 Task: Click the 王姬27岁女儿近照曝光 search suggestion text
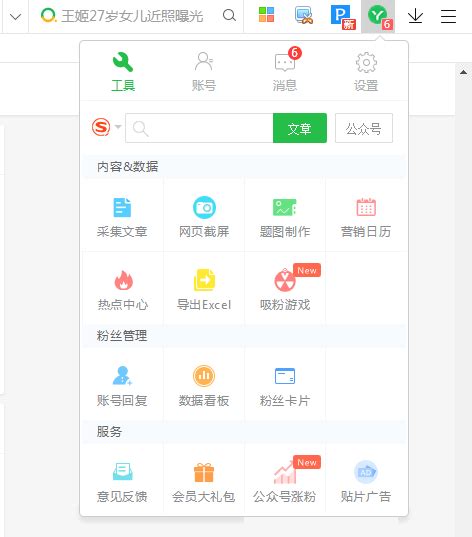point(132,16)
